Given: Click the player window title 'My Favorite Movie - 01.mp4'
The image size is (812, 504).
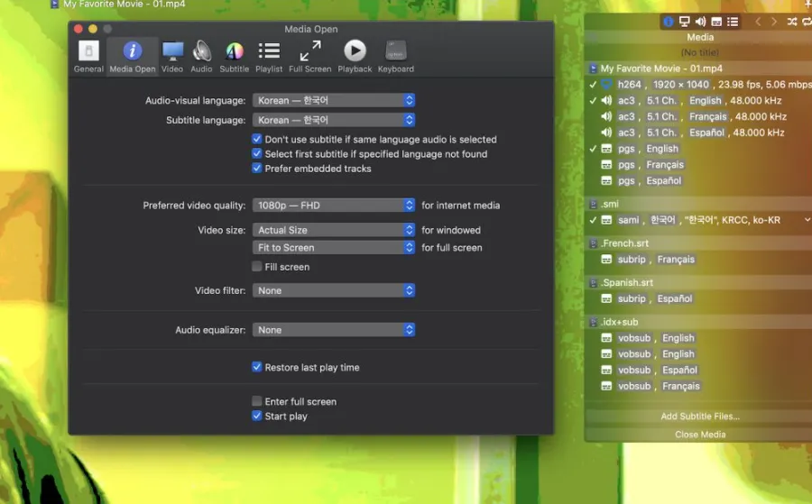Looking at the screenshot, I should [x=124, y=5].
